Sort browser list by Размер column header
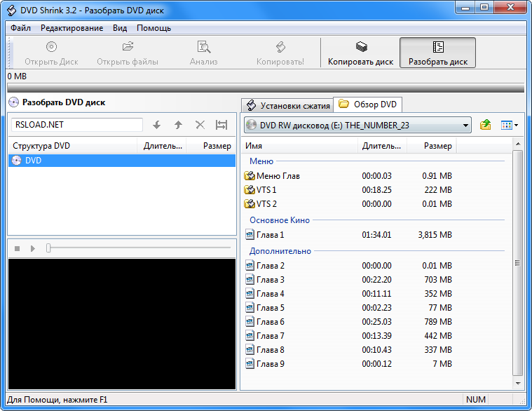This screenshot has width=532, height=411. [432, 146]
